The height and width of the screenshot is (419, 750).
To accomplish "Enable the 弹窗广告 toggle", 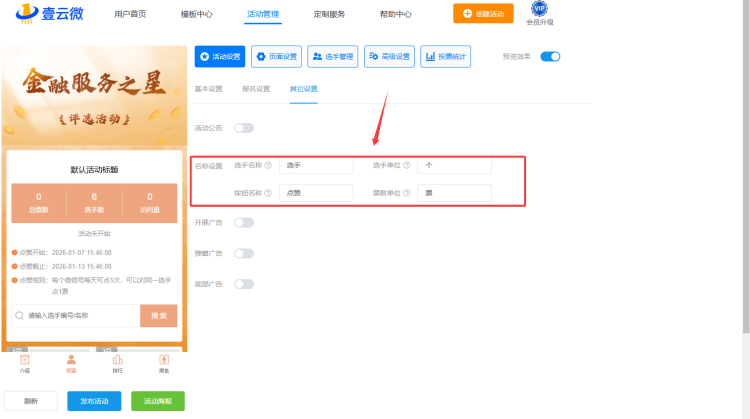I will tap(244, 253).
